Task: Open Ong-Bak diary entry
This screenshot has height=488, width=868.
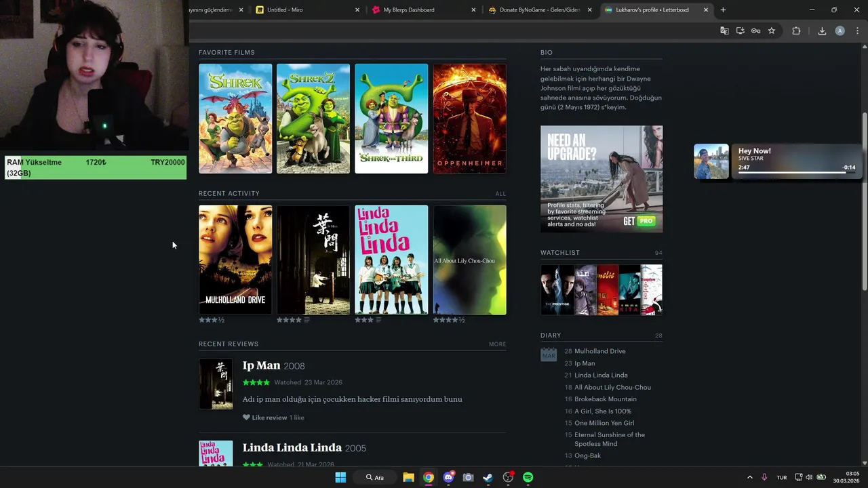Action: tap(587, 455)
